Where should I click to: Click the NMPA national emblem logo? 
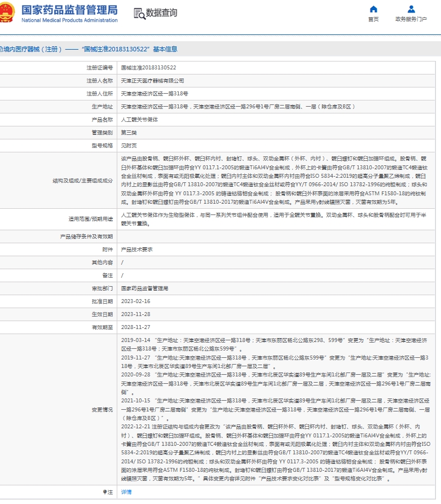click(x=6, y=13)
